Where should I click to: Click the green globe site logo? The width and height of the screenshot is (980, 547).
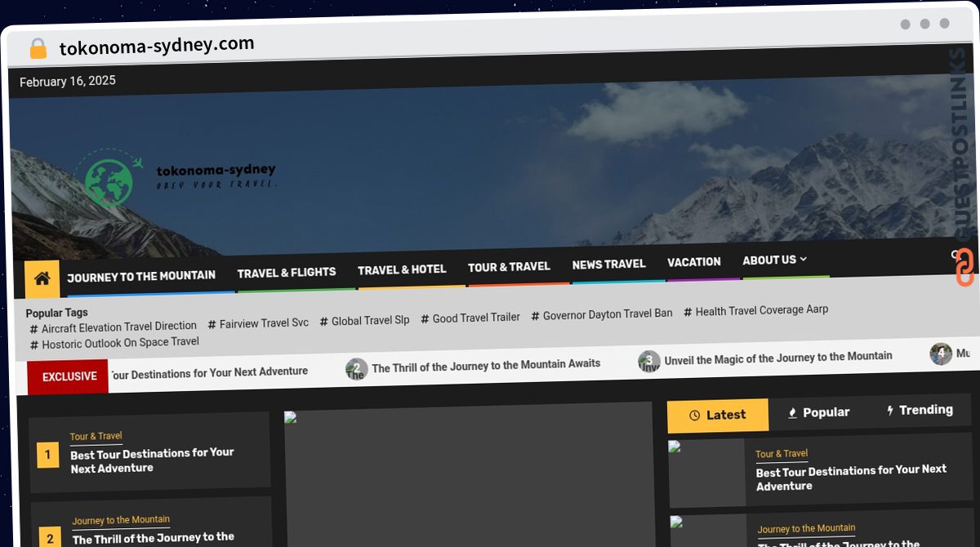click(109, 181)
